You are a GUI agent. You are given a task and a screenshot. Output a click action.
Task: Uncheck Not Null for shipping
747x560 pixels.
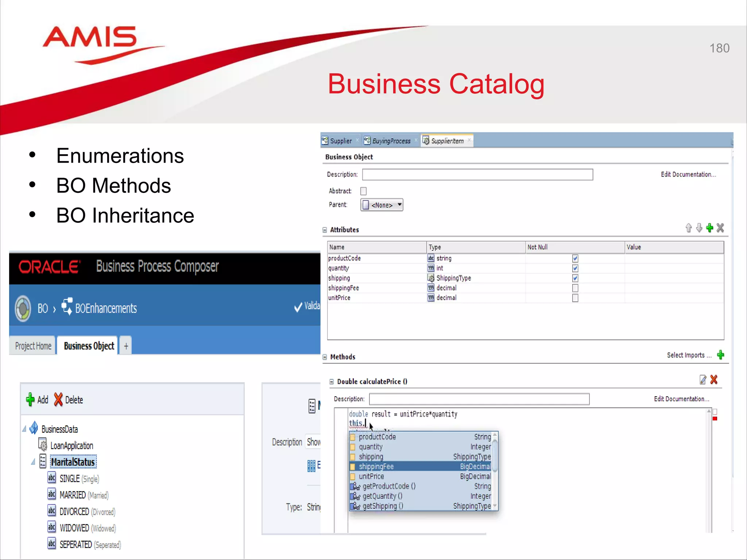tap(575, 278)
